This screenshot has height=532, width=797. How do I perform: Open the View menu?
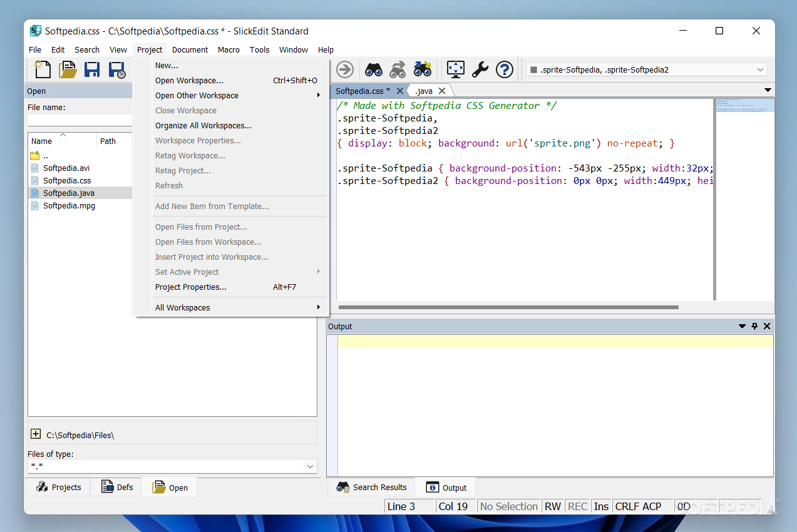[118, 49]
